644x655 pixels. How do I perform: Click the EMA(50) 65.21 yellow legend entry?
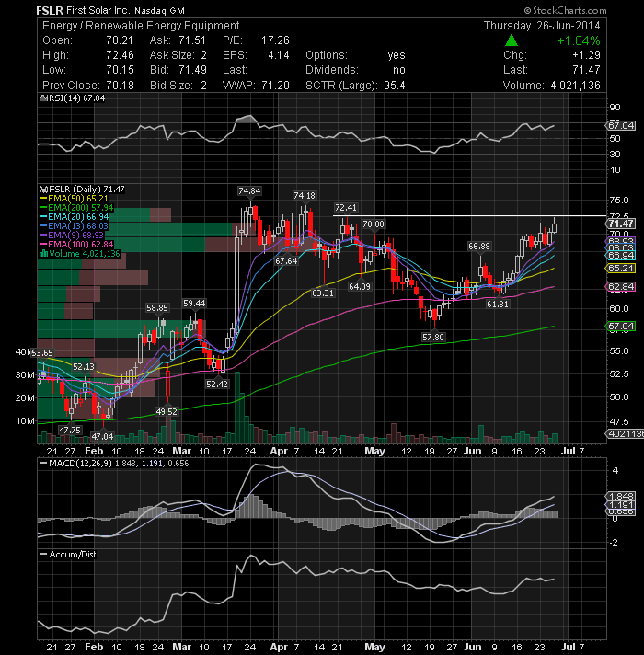[x=74, y=199]
